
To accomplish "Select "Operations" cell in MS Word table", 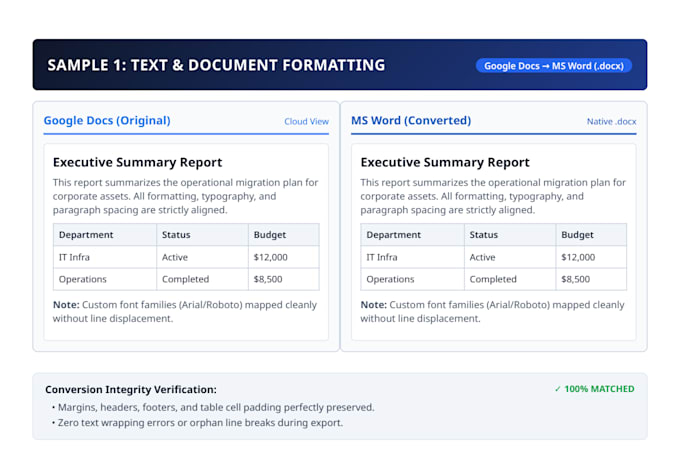I will [412, 279].
